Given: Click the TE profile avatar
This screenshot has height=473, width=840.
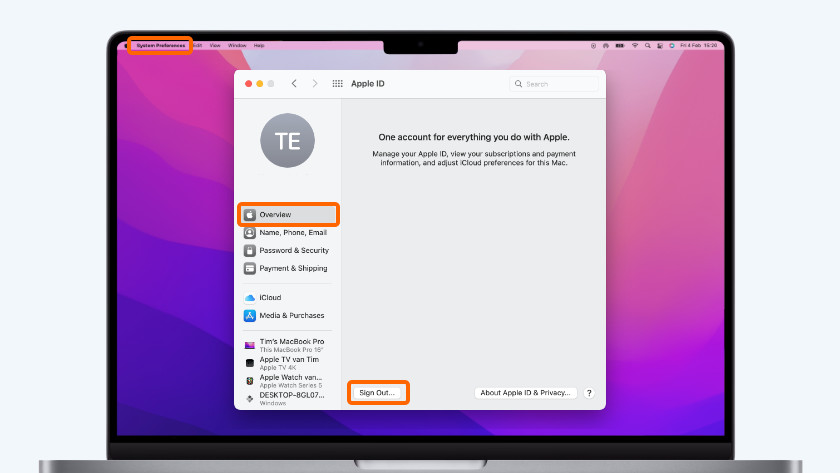Looking at the screenshot, I should point(287,140).
